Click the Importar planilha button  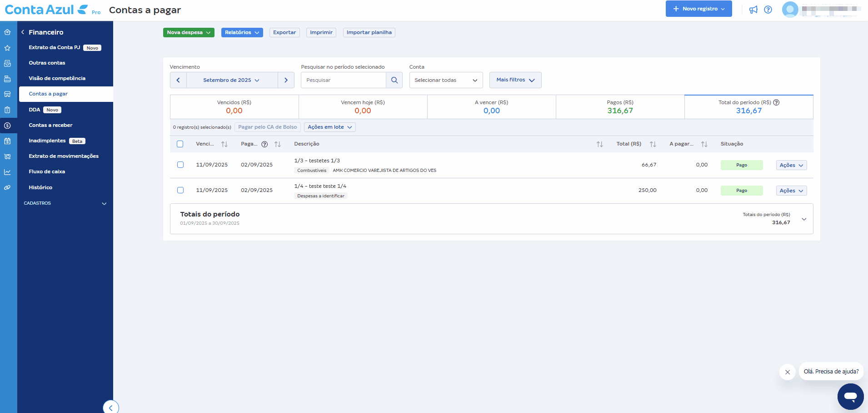[369, 32]
